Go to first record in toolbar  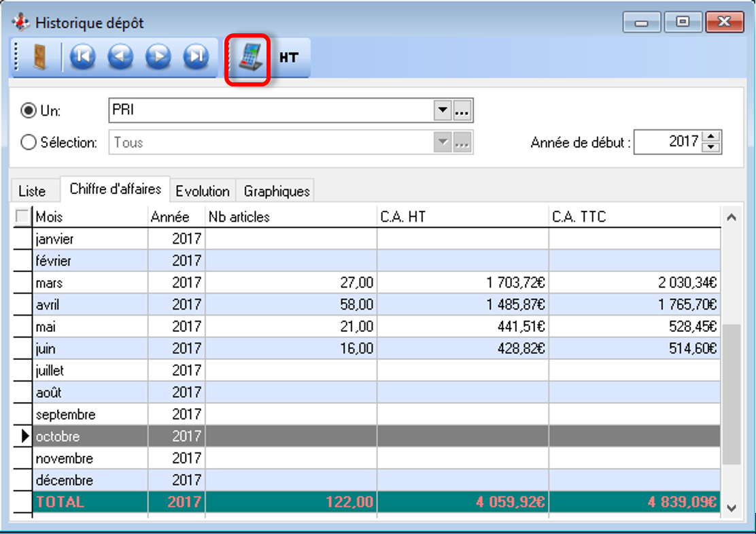[x=82, y=57]
